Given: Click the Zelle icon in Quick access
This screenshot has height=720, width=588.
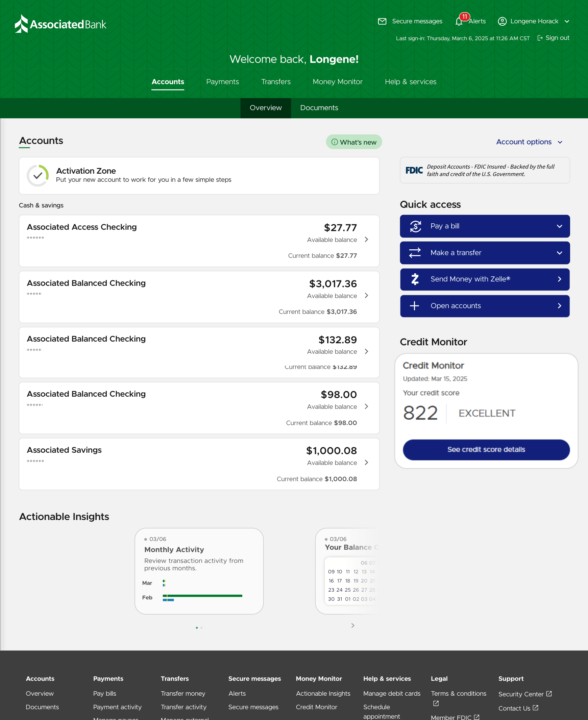Looking at the screenshot, I should tap(415, 279).
